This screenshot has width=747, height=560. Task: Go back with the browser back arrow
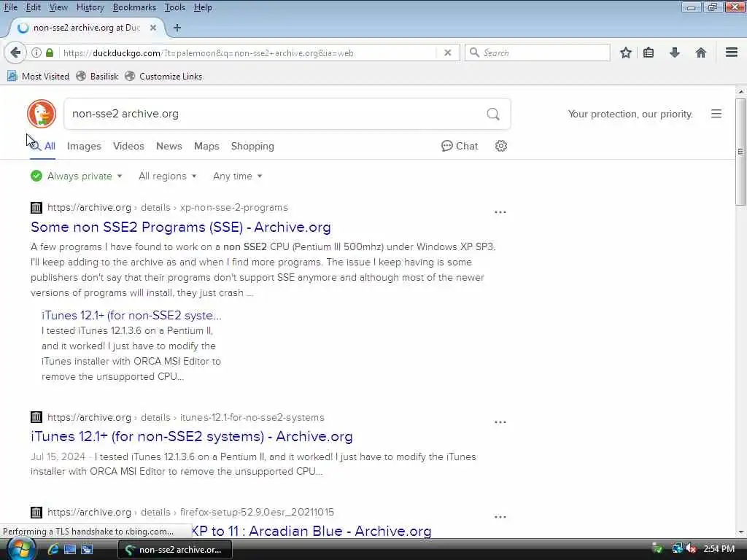point(15,52)
